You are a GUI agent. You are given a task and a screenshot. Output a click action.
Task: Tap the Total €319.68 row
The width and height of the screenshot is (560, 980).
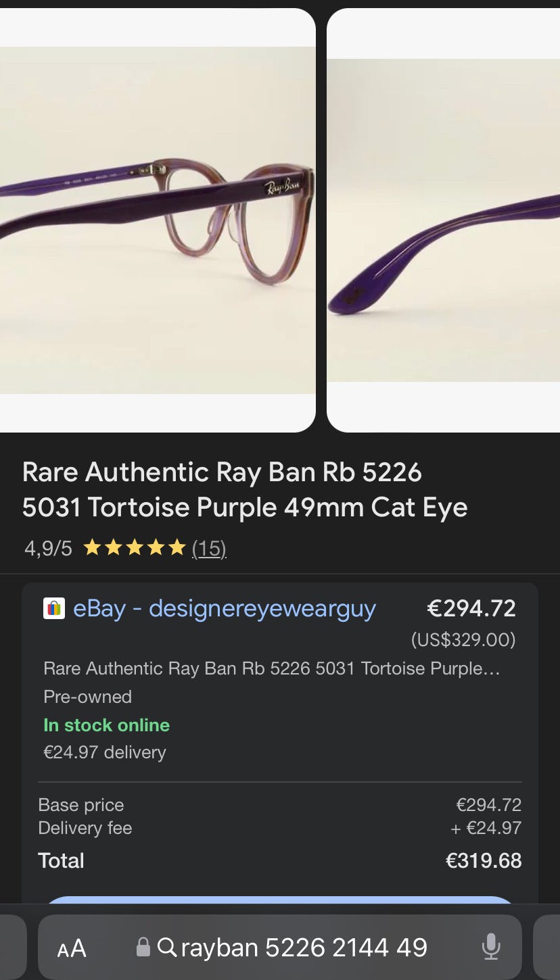280,860
